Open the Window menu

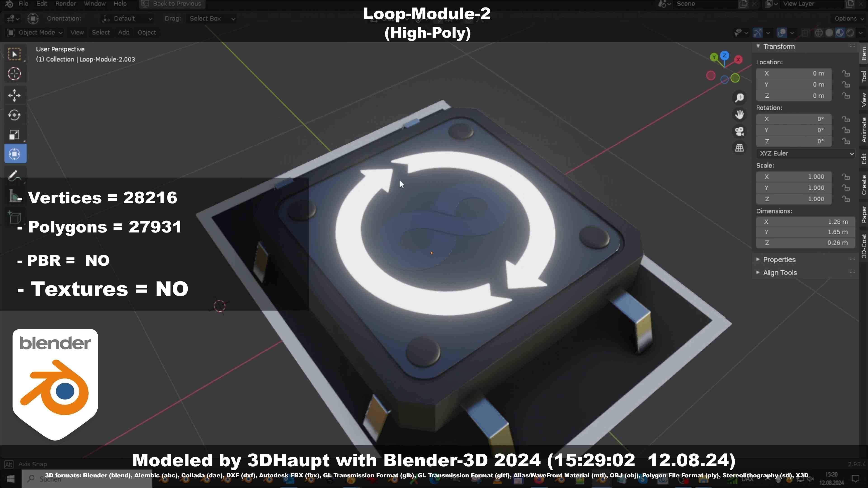tap(95, 4)
